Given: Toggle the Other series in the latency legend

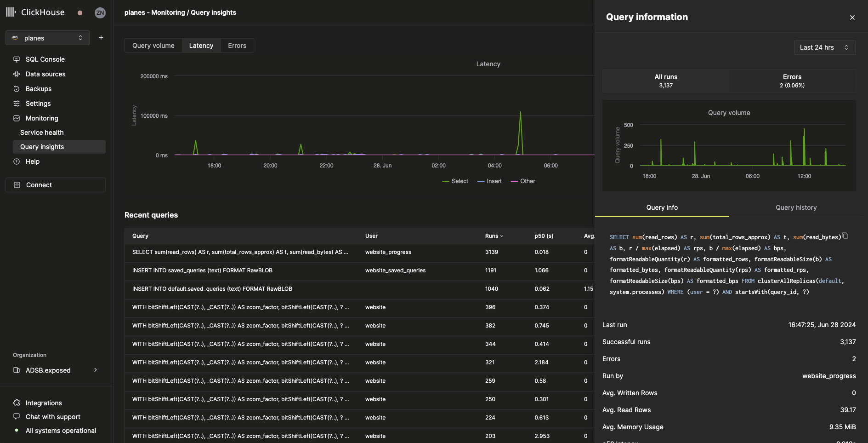Looking at the screenshot, I should coord(522,181).
